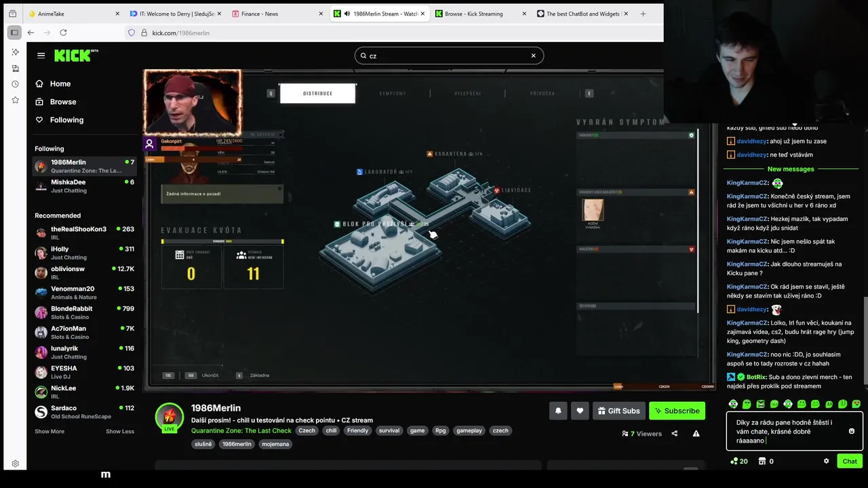The height and width of the screenshot is (488, 868).
Task: Collapse recommended list with Show Less
Action: [120, 431]
